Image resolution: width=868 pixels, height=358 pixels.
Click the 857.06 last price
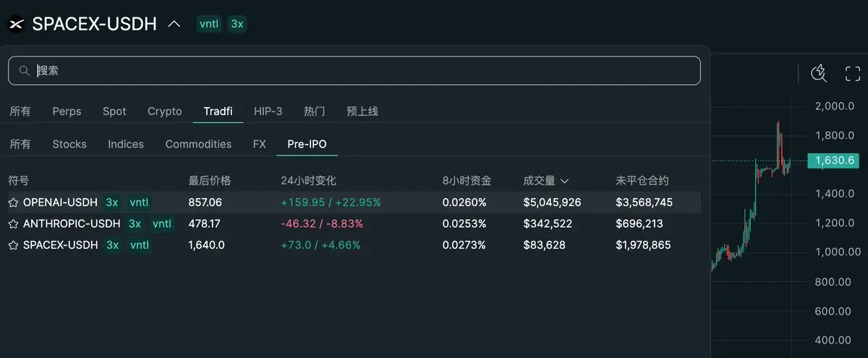point(205,203)
